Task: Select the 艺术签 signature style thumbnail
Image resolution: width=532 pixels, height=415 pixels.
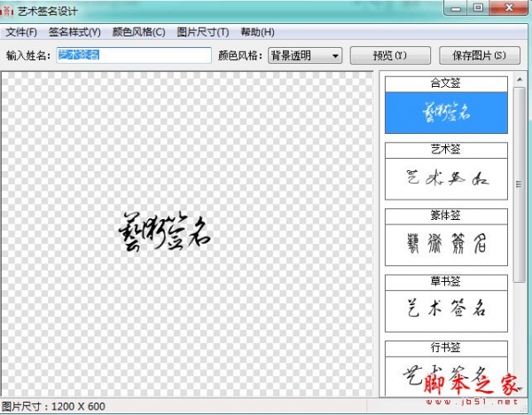Action: pyautogui.click(x=446, y=178)
